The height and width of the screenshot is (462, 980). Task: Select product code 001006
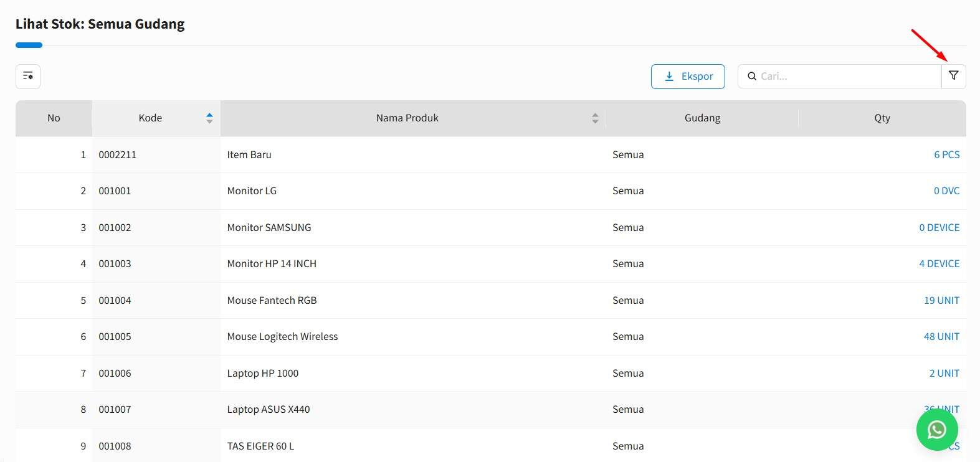[x=115, y=373]
